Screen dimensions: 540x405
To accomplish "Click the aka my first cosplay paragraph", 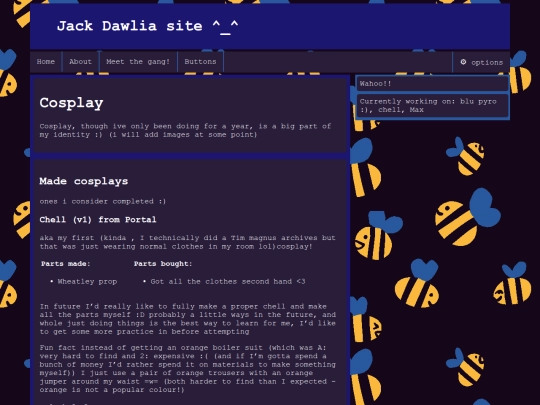I will click(x=187, y=242).
